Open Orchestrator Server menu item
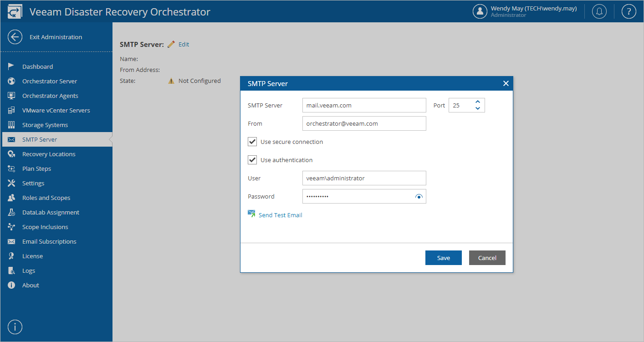The width and height of the screenshot is (644, 342). click(50, 81)
